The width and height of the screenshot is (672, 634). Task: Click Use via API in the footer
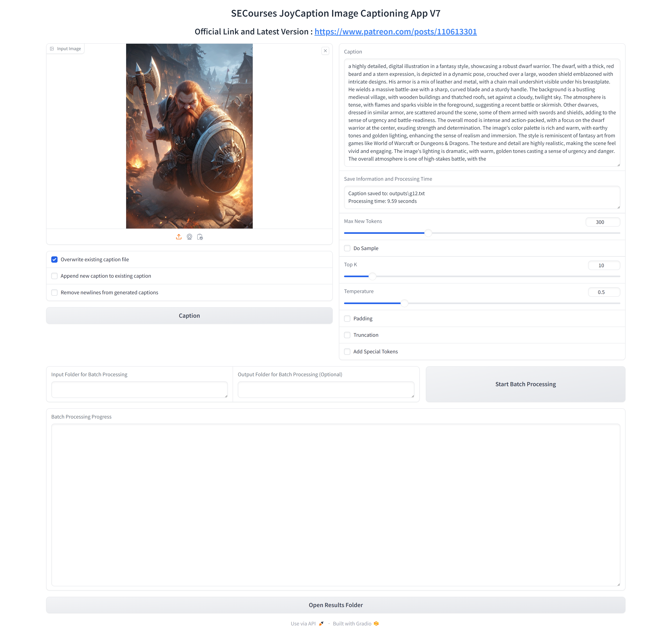(x=303, y=623)
